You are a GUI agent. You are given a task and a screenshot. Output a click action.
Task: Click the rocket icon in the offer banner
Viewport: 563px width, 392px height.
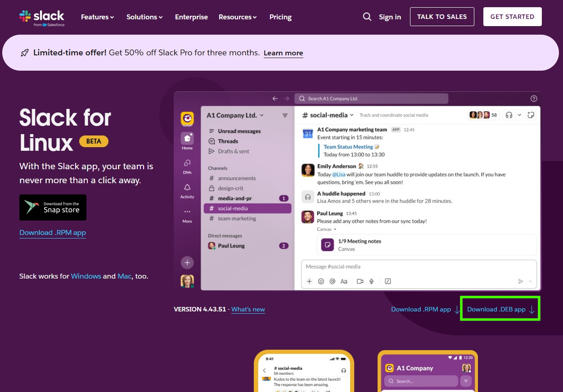tap(25, 53)
